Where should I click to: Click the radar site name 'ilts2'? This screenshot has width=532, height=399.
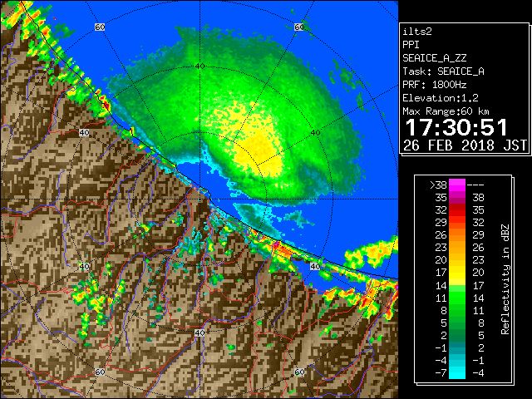pyautogui.click(x=417, y=32)
